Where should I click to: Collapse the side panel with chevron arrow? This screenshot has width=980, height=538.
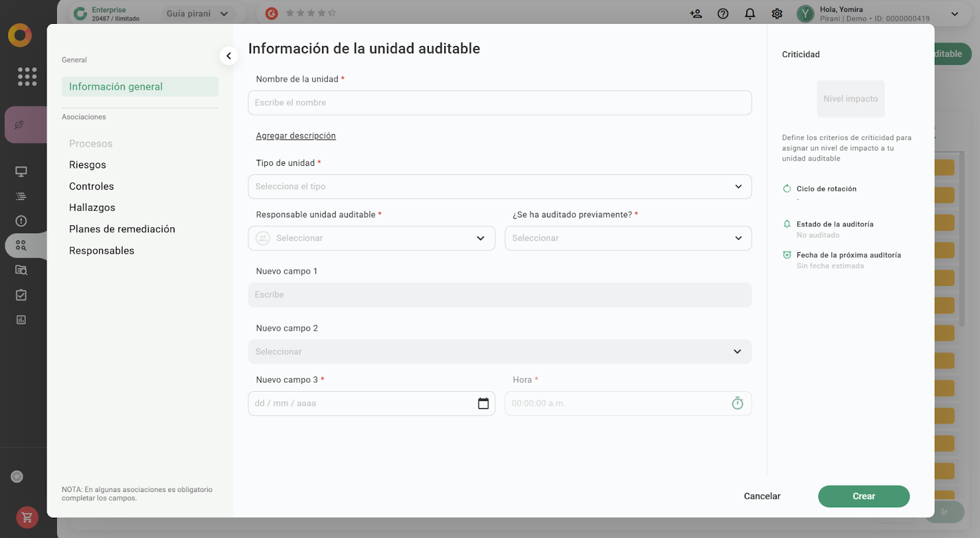[x=228, y=56]
